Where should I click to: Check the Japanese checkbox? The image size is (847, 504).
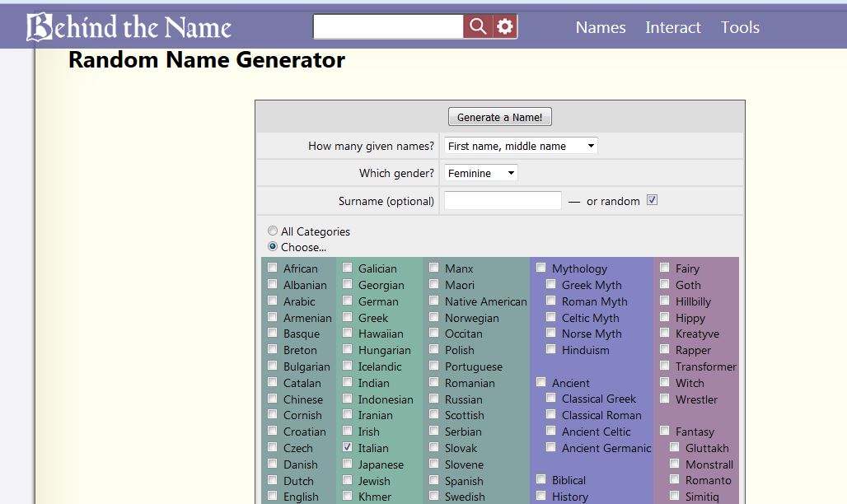[x=348, y=464]
